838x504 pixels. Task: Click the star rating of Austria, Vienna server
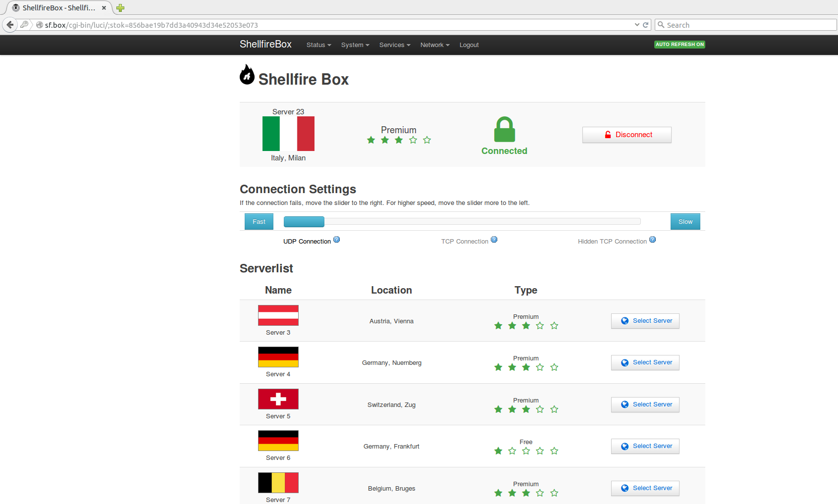click(526, 326)
